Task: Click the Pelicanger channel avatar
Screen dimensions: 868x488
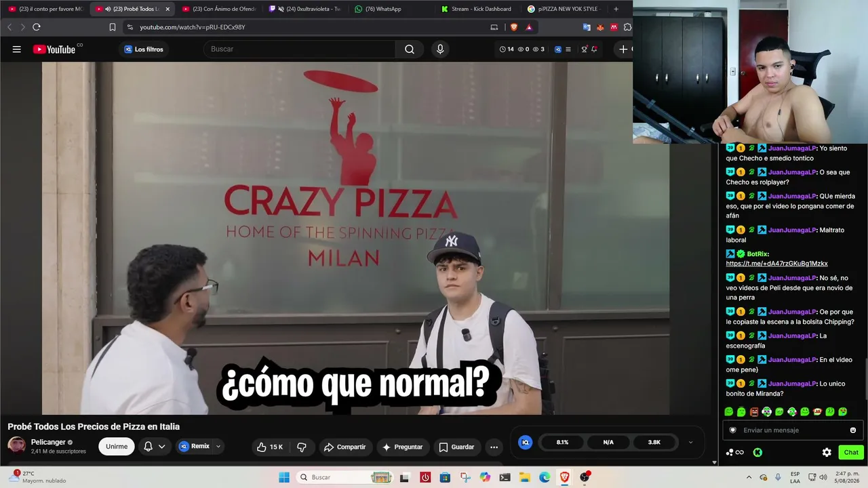Action: (16, 446)
